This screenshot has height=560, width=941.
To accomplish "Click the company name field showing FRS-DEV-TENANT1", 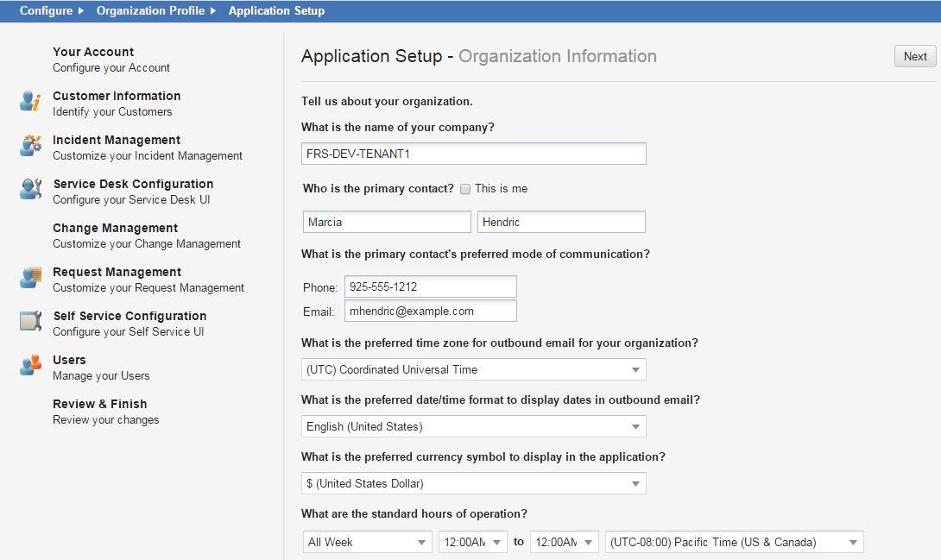I will coord(473,154).
